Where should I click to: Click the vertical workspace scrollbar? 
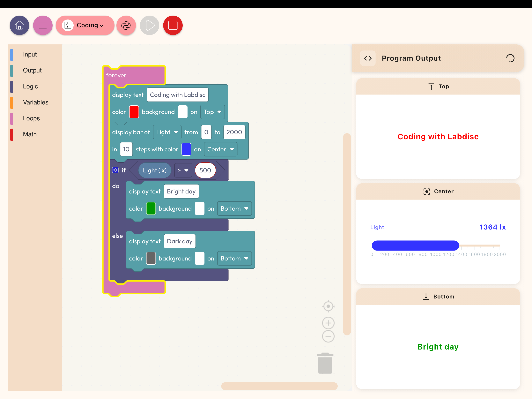[x=347, y=234]
